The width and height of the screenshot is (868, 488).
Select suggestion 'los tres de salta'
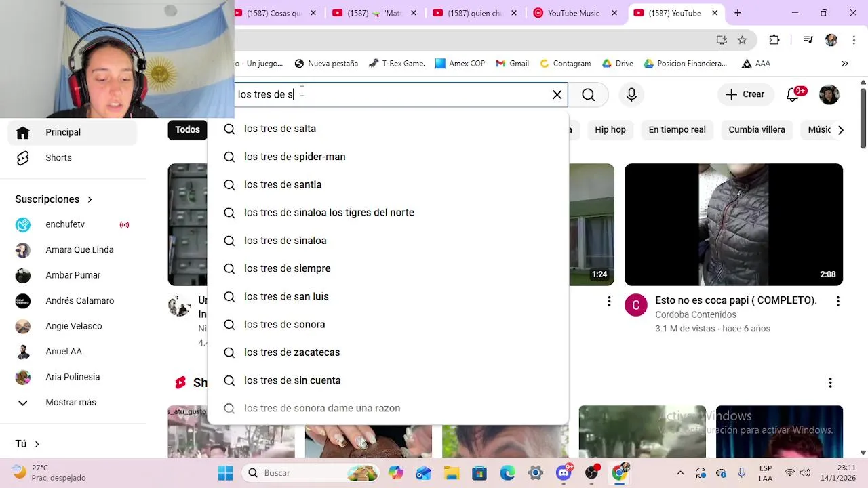(x=388, y=129)
